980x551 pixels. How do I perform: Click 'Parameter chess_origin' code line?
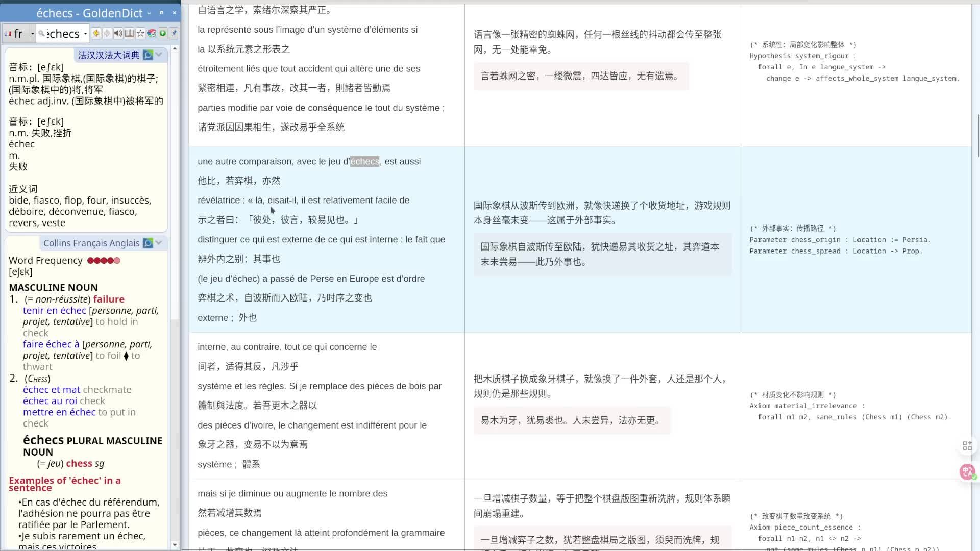840,239
